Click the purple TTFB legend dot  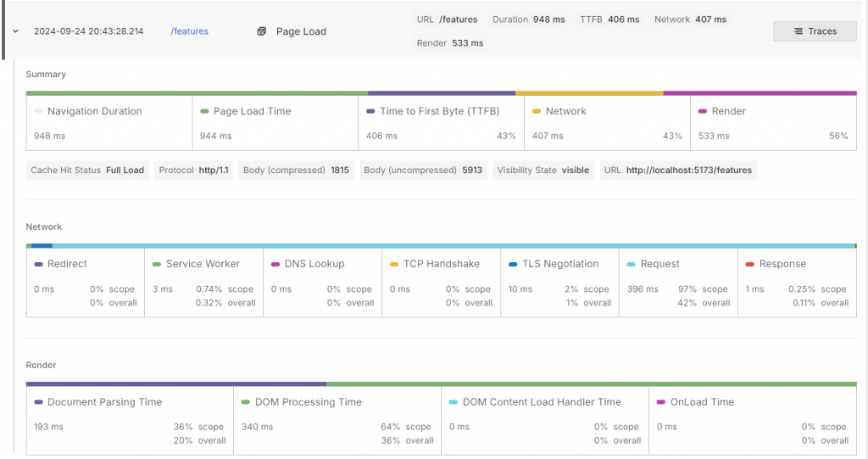(x=370, y=111)
